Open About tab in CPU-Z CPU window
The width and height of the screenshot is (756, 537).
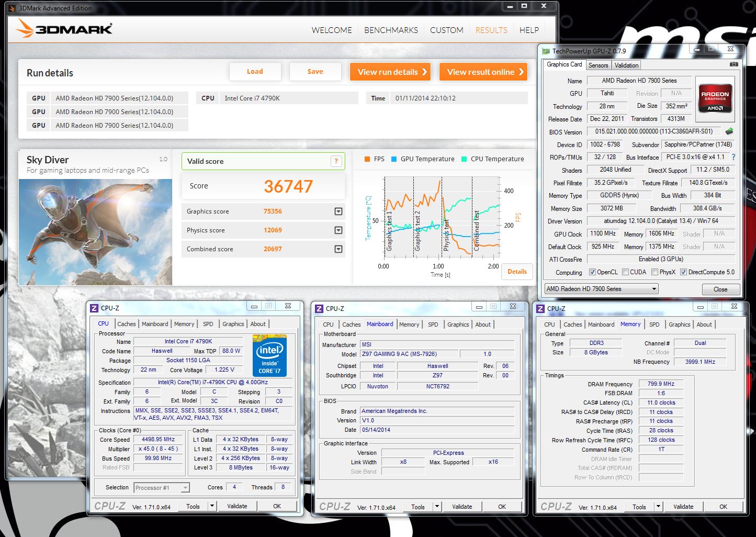[258, 324]
